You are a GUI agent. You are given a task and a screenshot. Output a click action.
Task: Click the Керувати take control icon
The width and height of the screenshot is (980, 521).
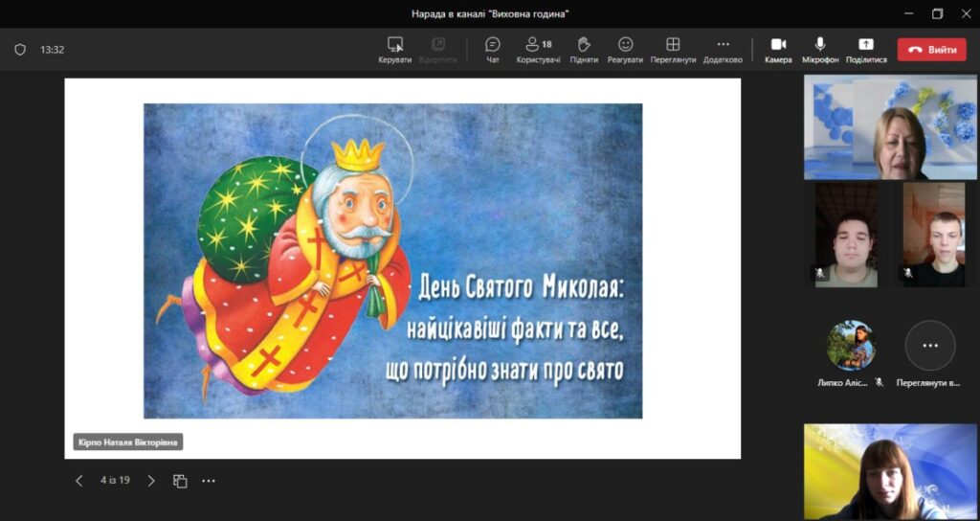point(394,50)
